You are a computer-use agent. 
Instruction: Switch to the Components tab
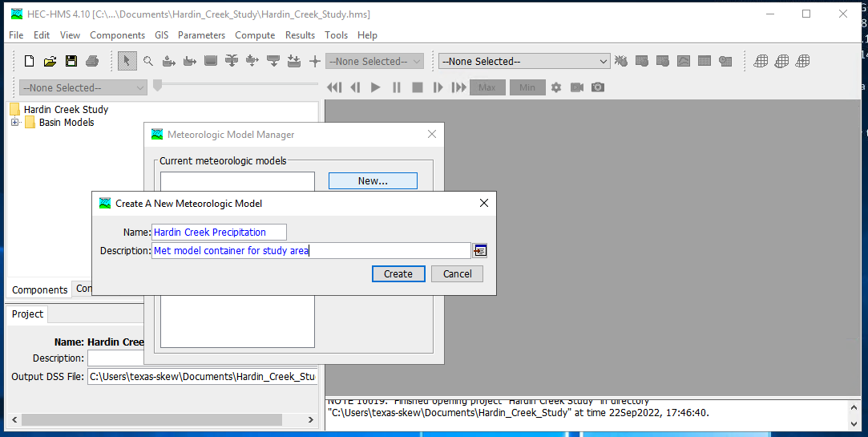pos(40,289)
